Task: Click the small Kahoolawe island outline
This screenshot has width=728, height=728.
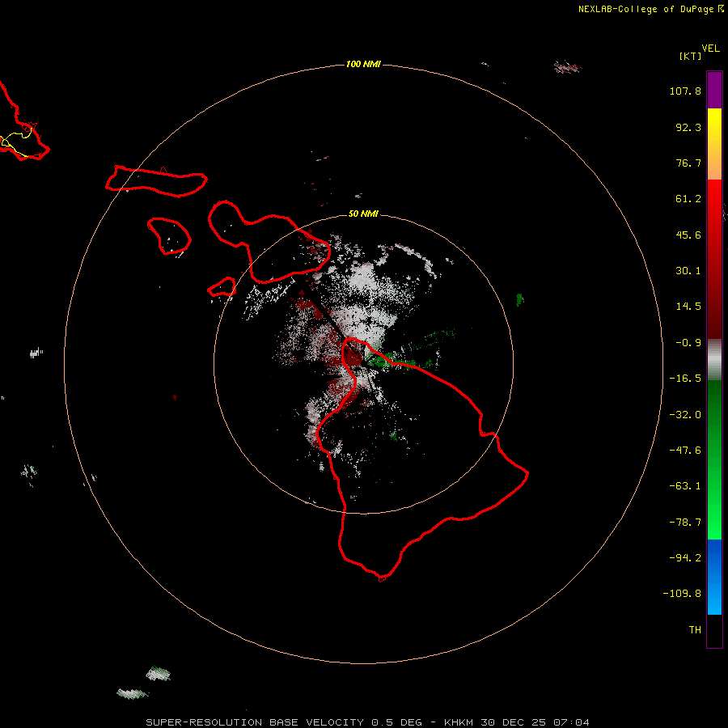Action: click(222, 287)
